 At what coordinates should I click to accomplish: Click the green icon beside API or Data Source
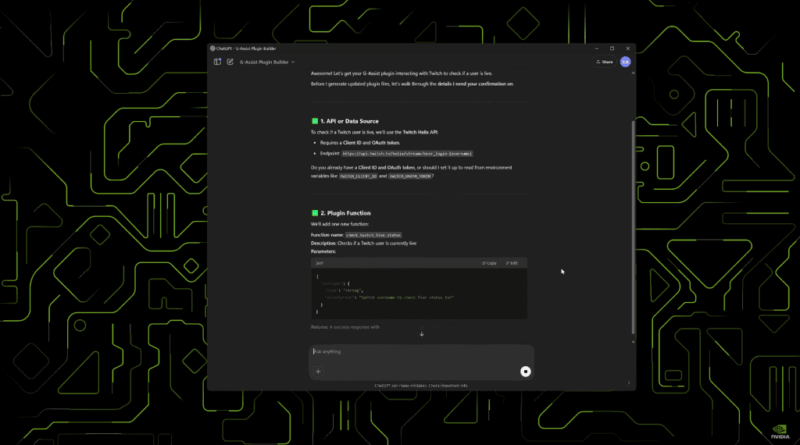tap(315, 121)
